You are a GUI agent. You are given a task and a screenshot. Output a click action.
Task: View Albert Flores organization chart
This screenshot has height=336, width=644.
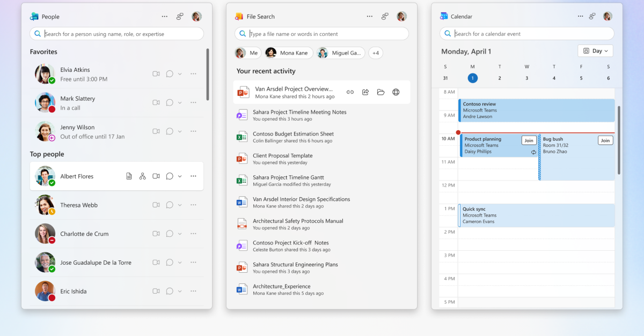(x=142, y=176)
